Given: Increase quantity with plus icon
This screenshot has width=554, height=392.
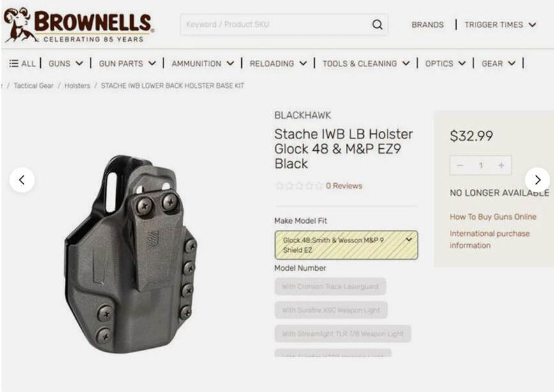Looking at the screenshot, I should coord(502,165).
